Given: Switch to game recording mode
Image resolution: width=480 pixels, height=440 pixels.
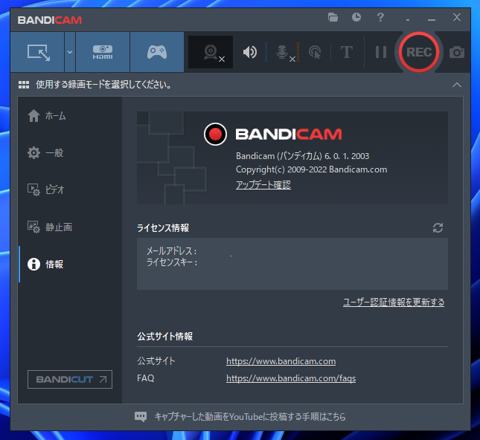Looking at the screenshot, I should [x=157, y=52].
